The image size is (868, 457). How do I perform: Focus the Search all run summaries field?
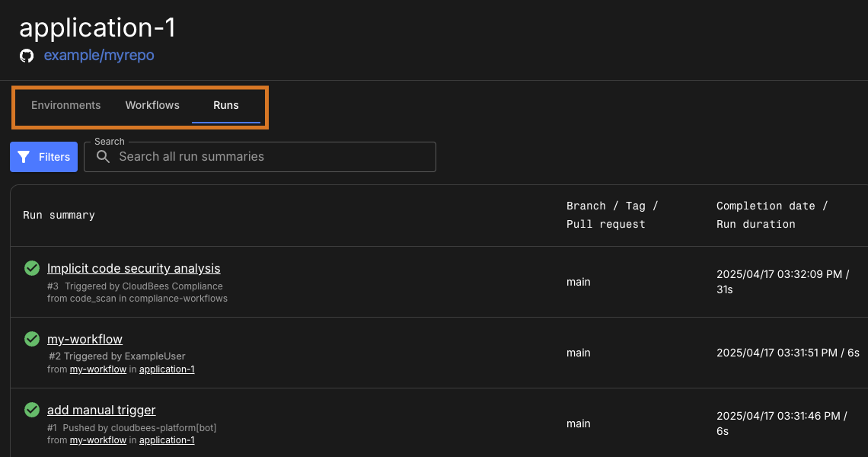pyautogui.click(x=260, y=157)
